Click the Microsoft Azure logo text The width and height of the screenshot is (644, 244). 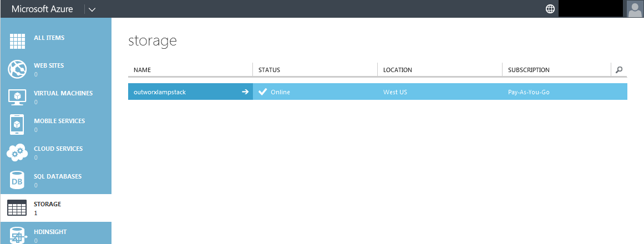42,9
